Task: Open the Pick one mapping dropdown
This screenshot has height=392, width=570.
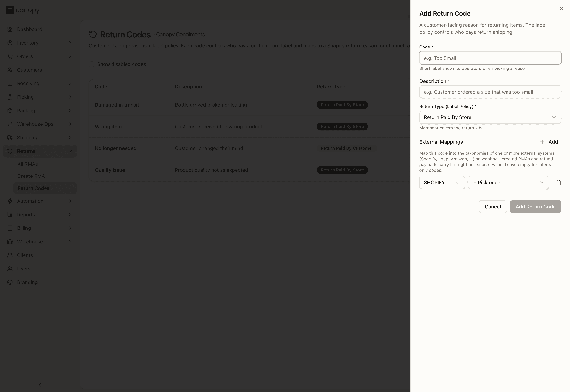Action: tap(508, 182)
